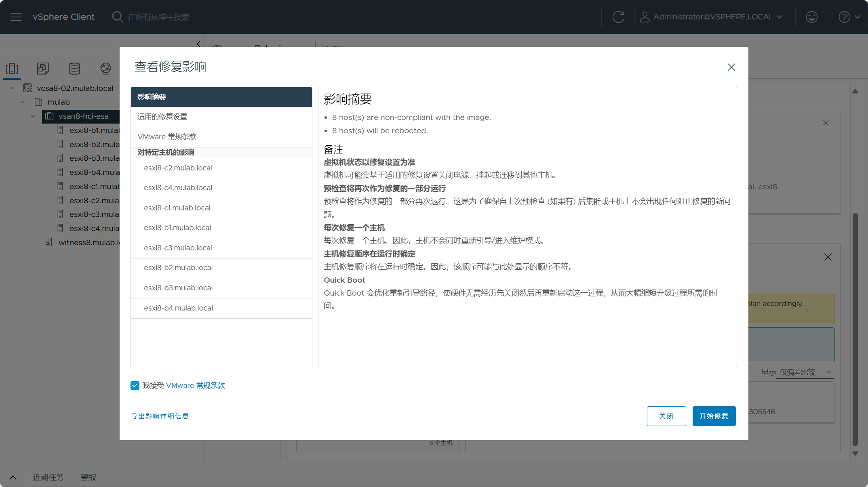Select host esxi8-b3 in inventory tree

coord(94,158)
